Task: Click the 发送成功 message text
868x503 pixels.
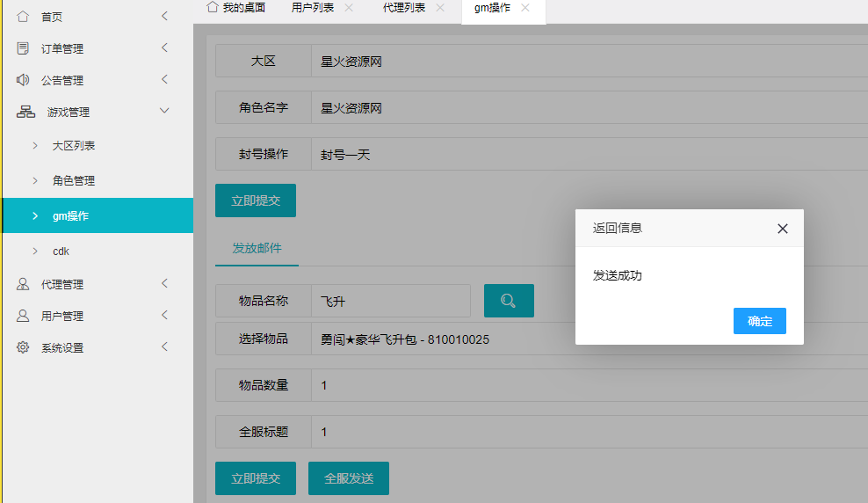Action: [x=618, y=275]
